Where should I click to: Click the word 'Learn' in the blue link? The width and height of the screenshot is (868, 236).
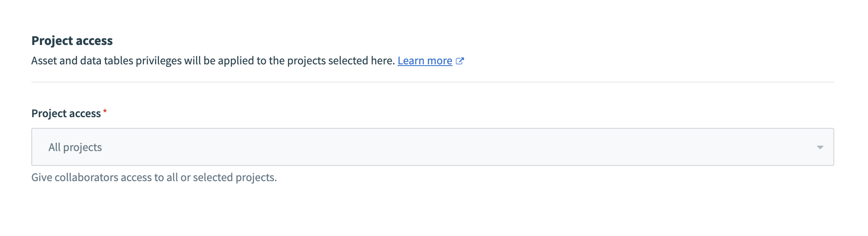[411, 61]
